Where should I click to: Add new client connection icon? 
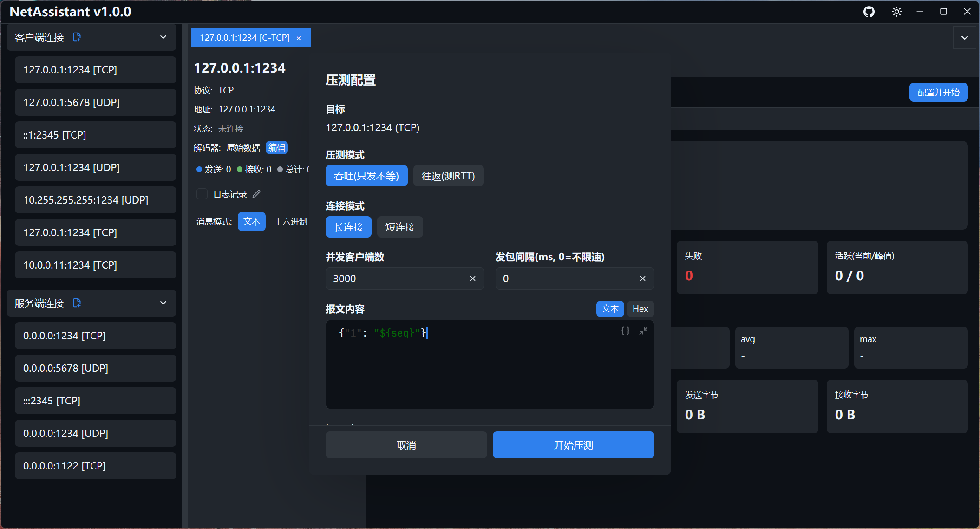(77, 37)
